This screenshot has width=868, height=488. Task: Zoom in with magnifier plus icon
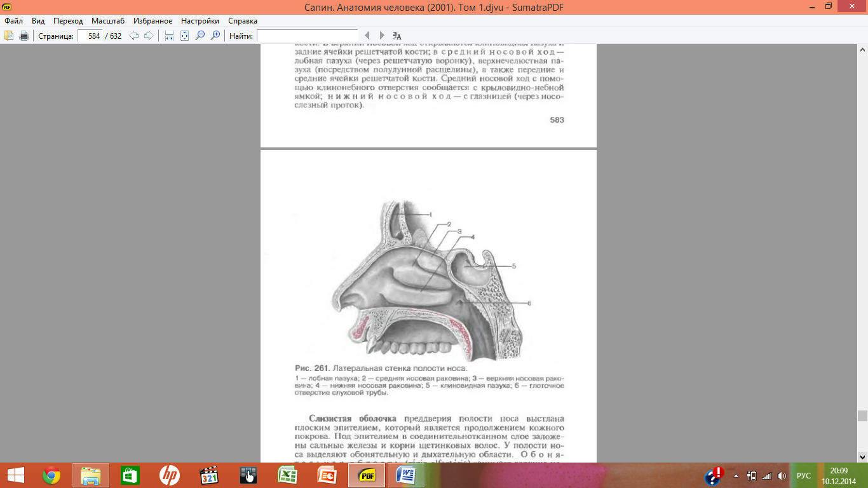215,36
